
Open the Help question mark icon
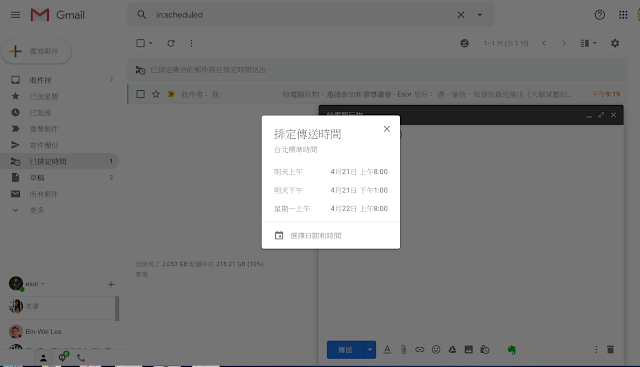coord(600,15)
